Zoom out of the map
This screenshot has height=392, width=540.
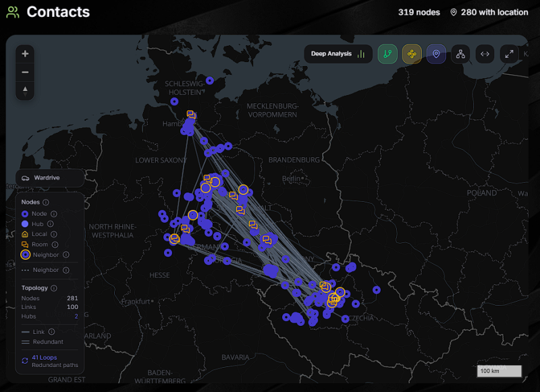coord(25,72)
